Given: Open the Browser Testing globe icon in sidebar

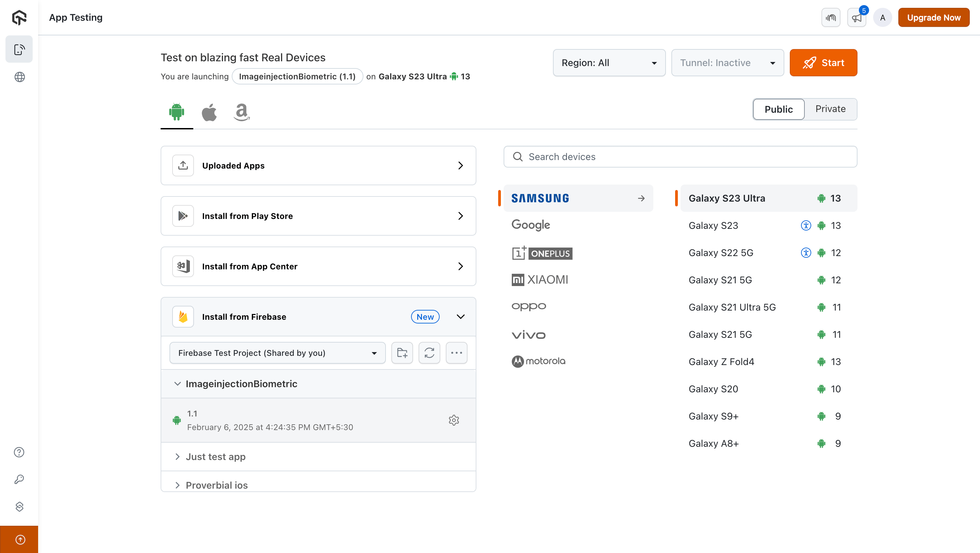Looking at the screenshot, I should (x=19, y=77).
